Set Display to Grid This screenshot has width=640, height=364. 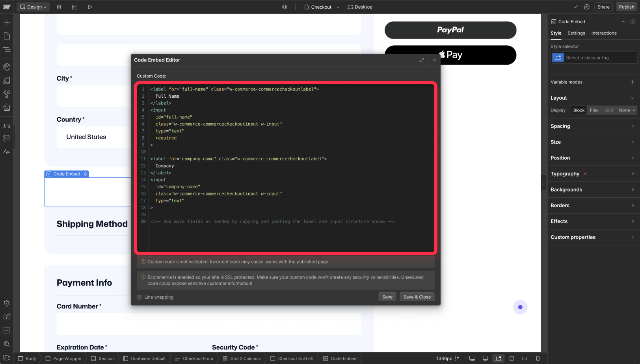point(609,110)
